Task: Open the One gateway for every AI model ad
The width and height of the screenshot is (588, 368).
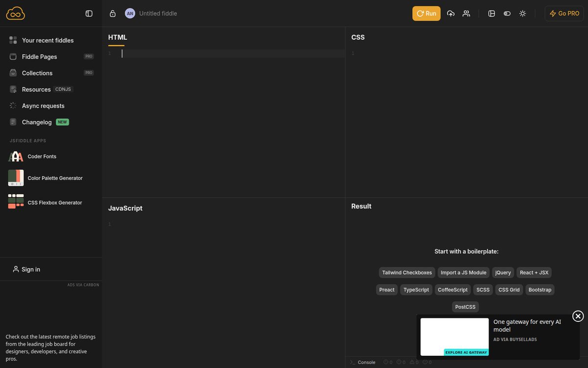Action: (x=527, y=326)
